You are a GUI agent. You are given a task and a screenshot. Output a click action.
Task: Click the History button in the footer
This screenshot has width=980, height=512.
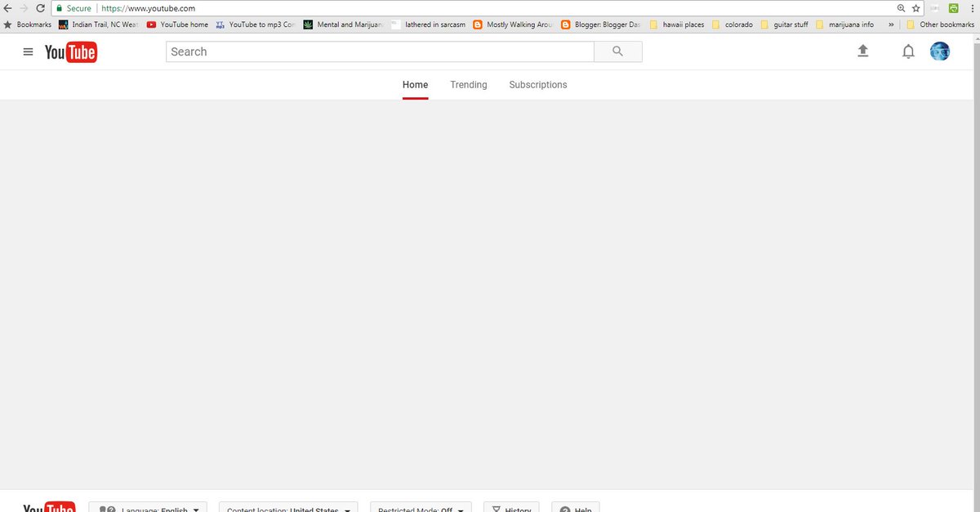click(x=511, y=507)
